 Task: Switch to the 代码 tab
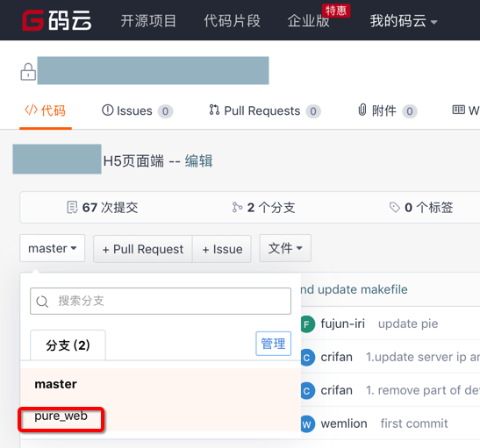(46, 110)
